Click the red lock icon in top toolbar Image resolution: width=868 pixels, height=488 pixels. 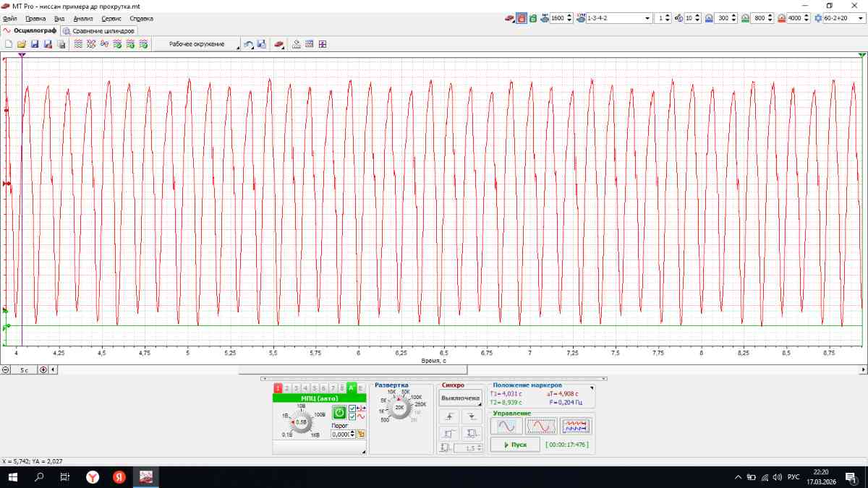click(x=521, y=18)
